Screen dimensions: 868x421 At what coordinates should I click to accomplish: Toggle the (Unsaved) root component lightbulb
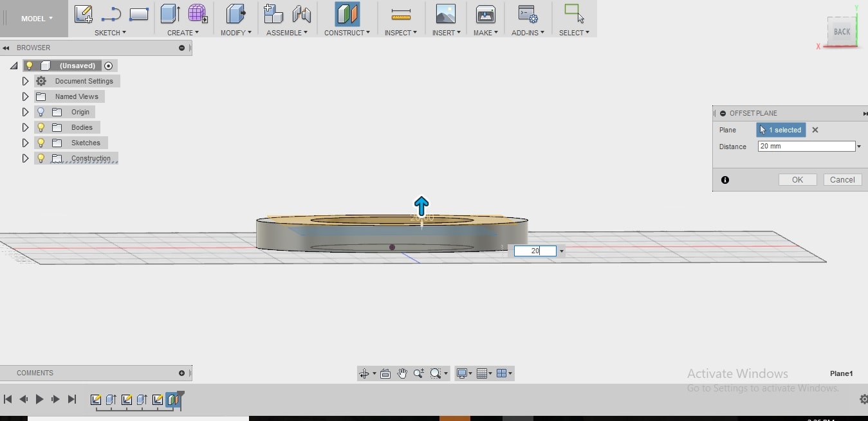click(29, 66)
